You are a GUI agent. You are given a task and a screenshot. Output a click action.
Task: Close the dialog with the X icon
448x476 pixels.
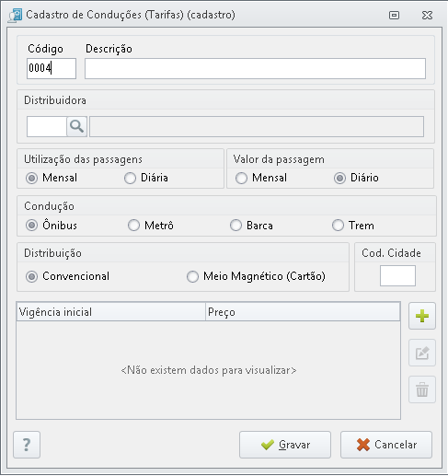click(427, 15)
